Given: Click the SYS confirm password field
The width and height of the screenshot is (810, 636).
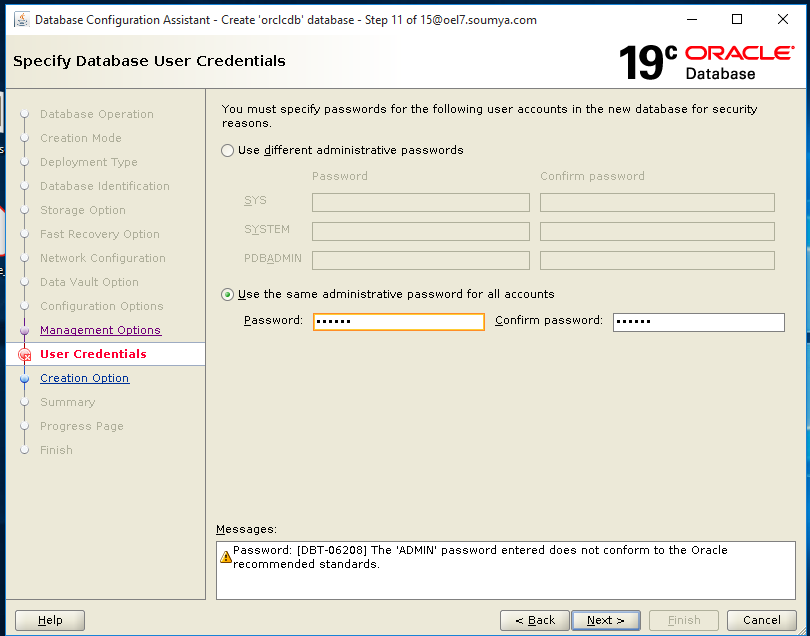Looking at the screenshot, I should (657, 203).
